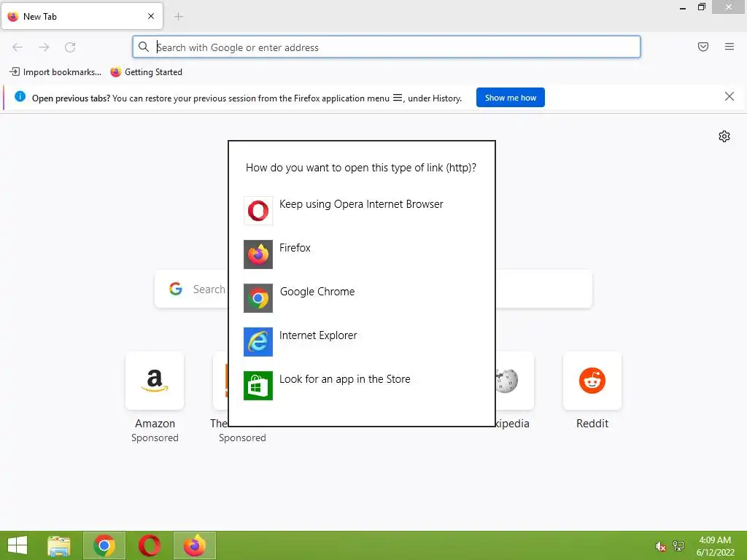Select the New Tab tab
Screen dimensions: 747x560
(82, 16)
